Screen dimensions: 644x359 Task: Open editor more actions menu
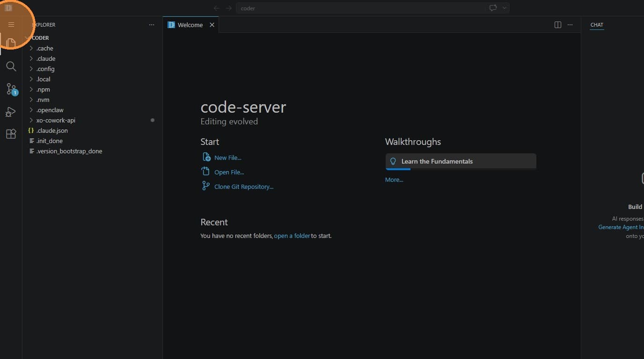pos(570,25)
